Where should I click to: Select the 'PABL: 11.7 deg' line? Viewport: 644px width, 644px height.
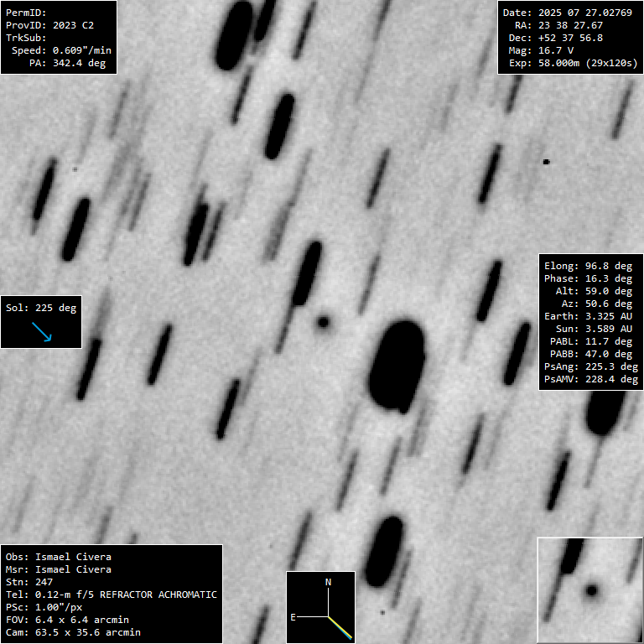click(591, 342)
